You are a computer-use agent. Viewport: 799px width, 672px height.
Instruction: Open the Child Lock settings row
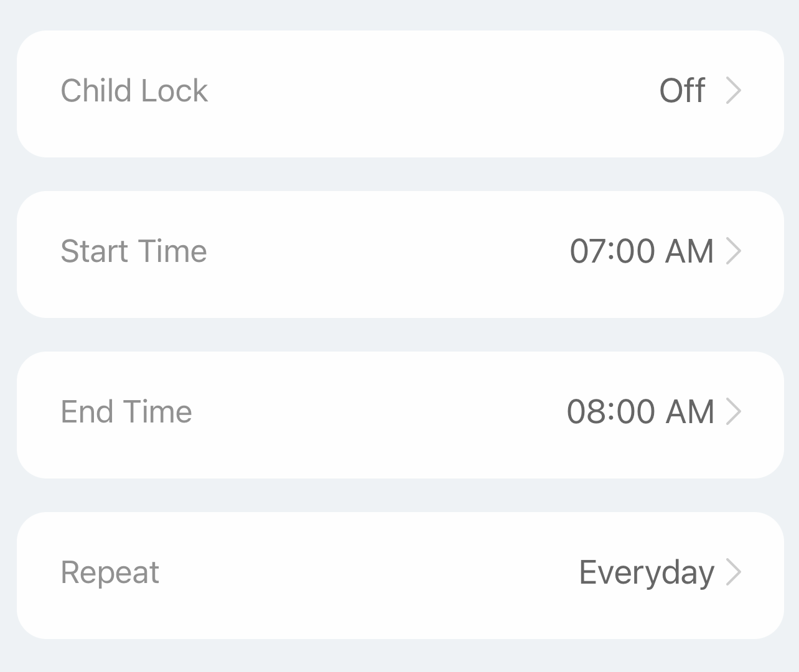399,94
